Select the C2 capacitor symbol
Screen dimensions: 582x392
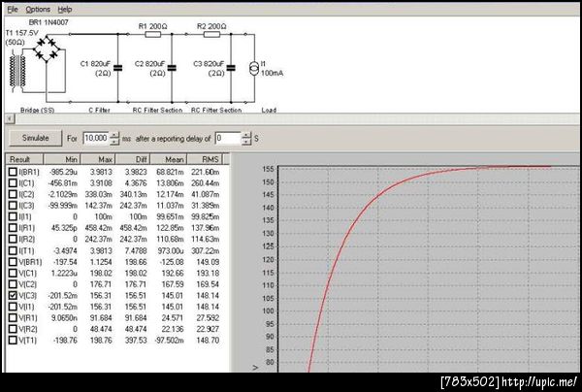(x=172, y=68)
